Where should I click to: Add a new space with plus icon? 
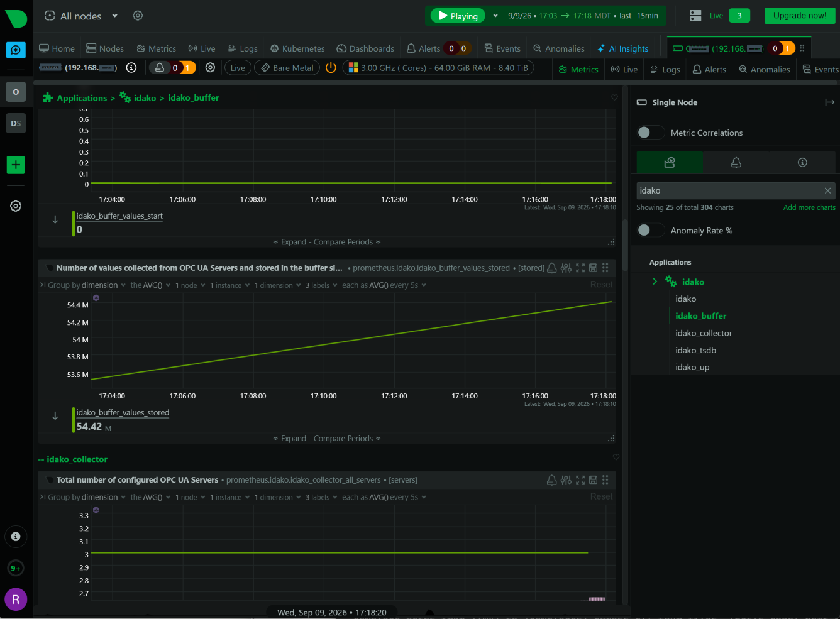[16, 165]
